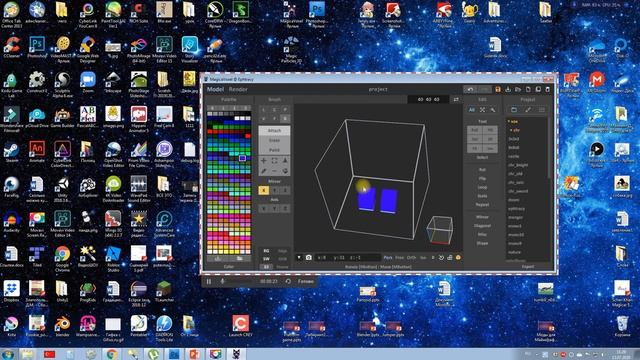
Task: Click the palette load icon under color grid
Action: [218, 258]
